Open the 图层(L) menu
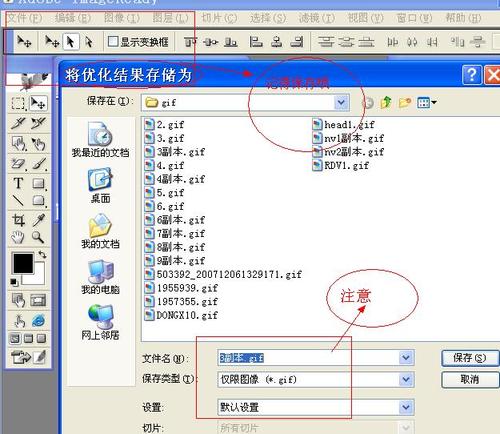Viewport: 500px width, 434px height. (x=170, y=18)
